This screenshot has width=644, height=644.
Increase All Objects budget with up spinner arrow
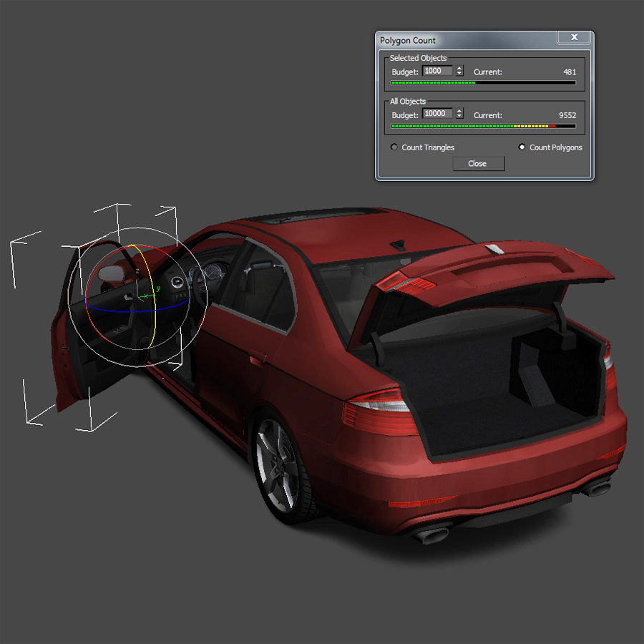click(x=459, y=111)
